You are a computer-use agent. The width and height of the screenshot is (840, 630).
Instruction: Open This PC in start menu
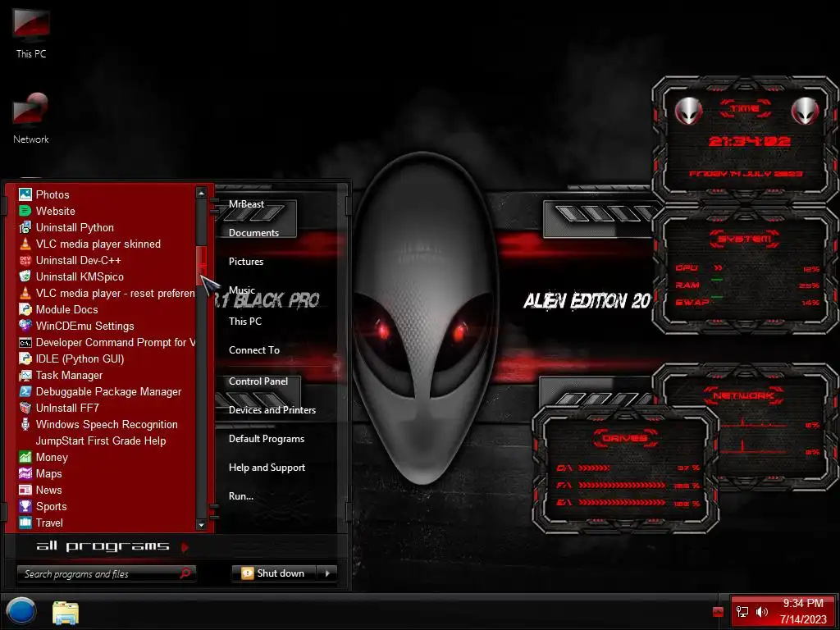[x=244, y=322]
